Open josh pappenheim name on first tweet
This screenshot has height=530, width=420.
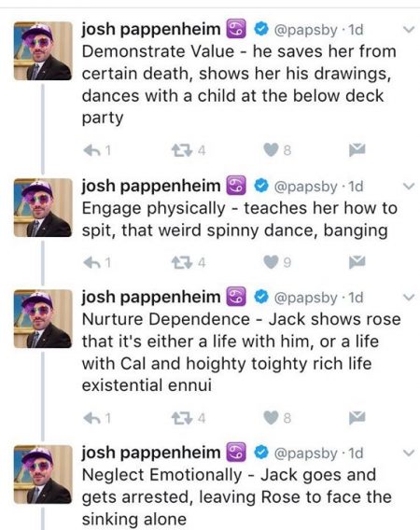151,30
